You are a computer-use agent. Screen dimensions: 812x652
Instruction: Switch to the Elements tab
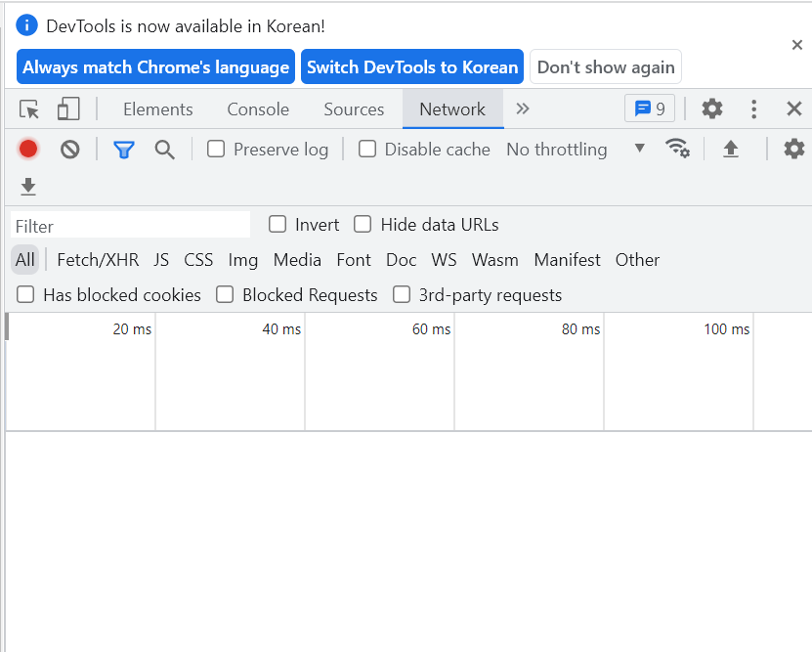tap(158, 109)
